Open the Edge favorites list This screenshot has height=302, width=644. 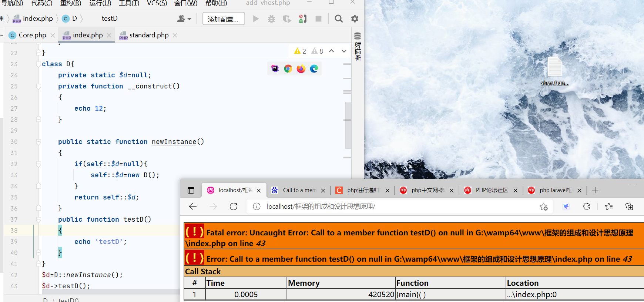click(x=609, y=207)
